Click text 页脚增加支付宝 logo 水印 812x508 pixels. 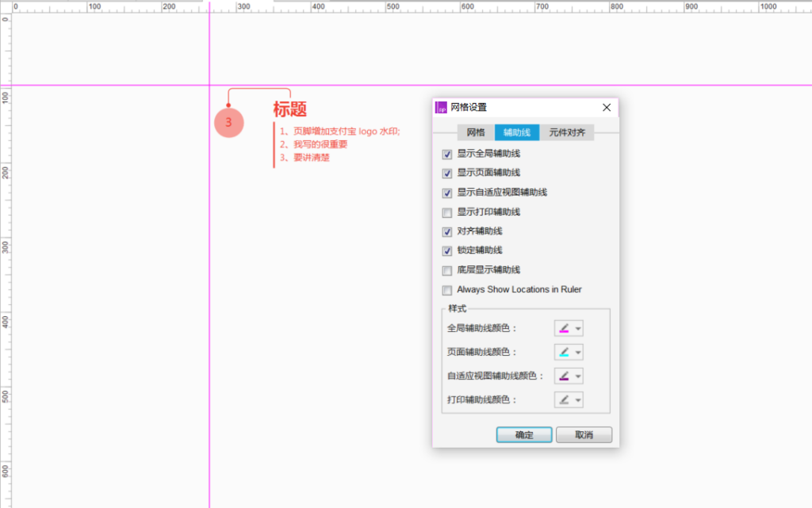(347, 132)
